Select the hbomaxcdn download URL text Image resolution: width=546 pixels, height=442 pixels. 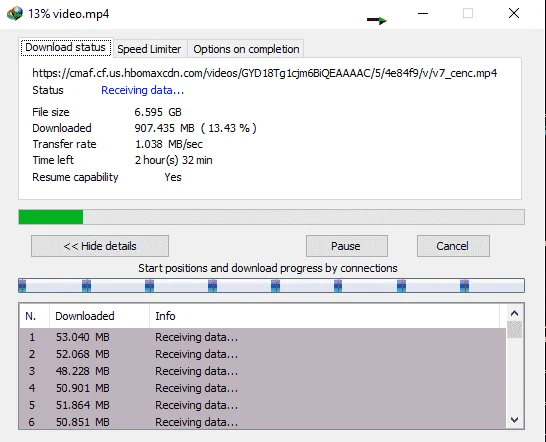[265, 73]
